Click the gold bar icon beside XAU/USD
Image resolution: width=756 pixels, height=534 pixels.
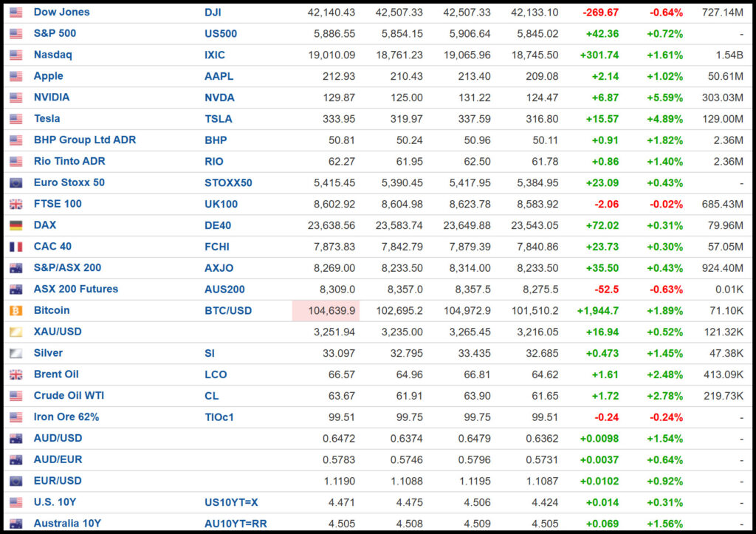click(16, 332)
